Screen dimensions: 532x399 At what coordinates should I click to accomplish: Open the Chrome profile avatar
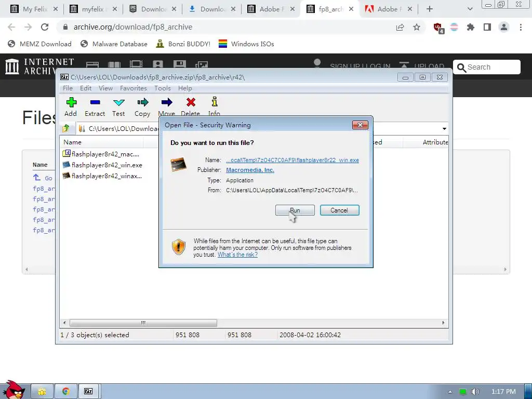504,27
